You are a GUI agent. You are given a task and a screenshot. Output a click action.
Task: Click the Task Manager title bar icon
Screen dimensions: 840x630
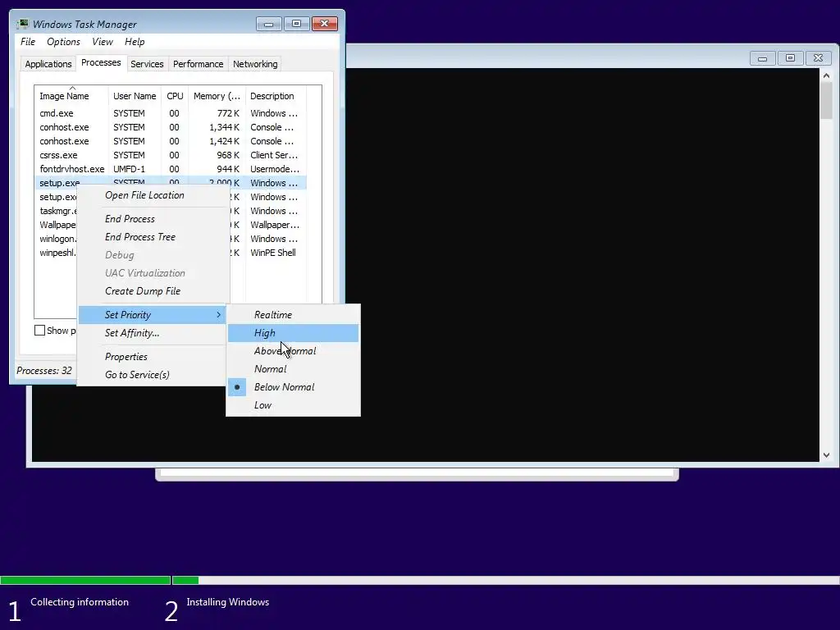pyautogui.click(x=22, y=24)
